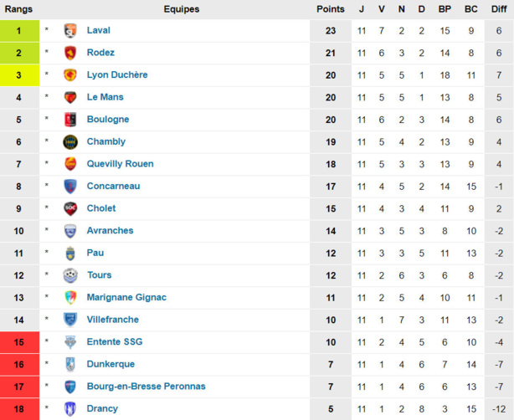Click the Points column header
This screenshot has width=514, height=420.
(x=331, y=9)
